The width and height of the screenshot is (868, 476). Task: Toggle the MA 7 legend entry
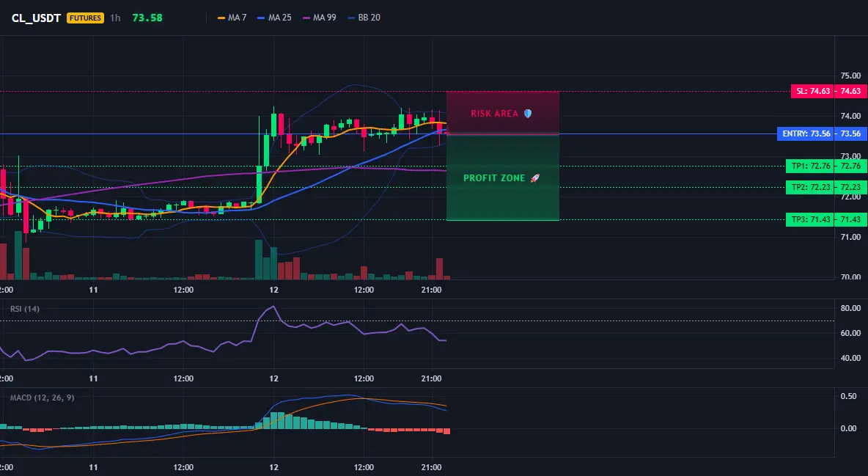pos(232,18)
